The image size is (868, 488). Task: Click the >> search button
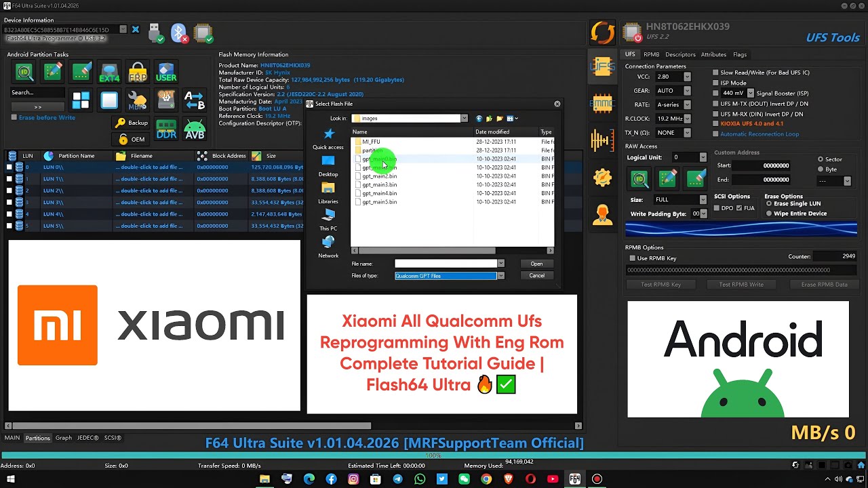38,107
